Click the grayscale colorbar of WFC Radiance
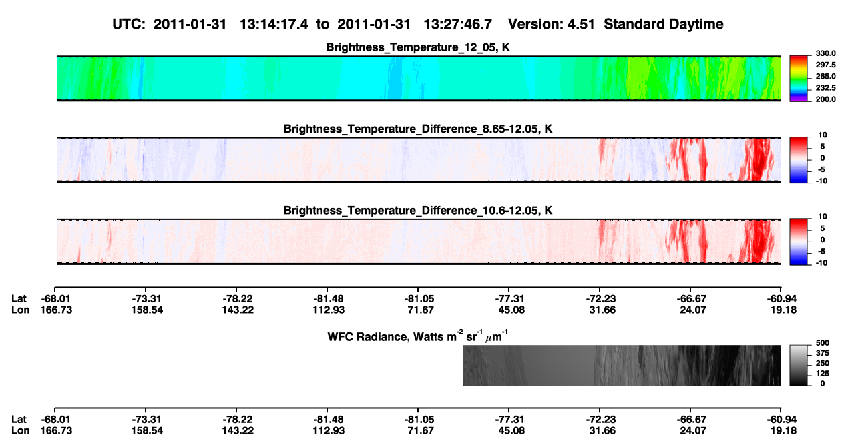Screen dimensions: 868x445 tap(799, 365)
